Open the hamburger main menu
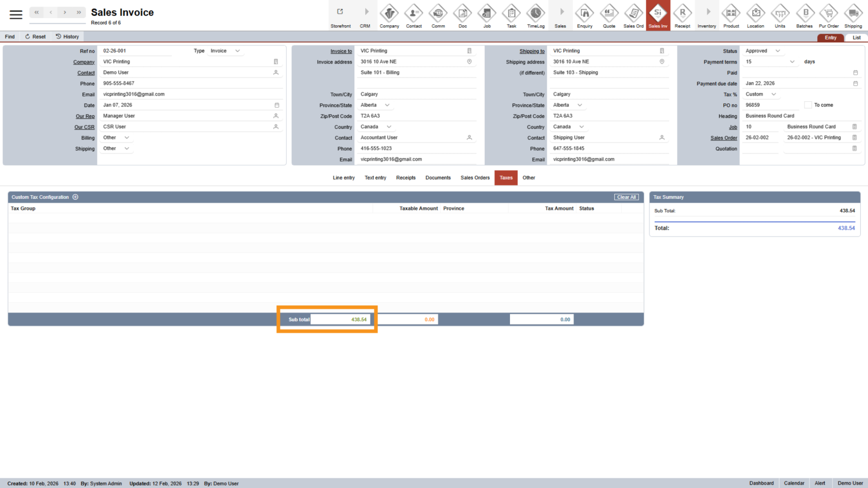This screenshot has height=488, width=868. click(x=16, y=14)
